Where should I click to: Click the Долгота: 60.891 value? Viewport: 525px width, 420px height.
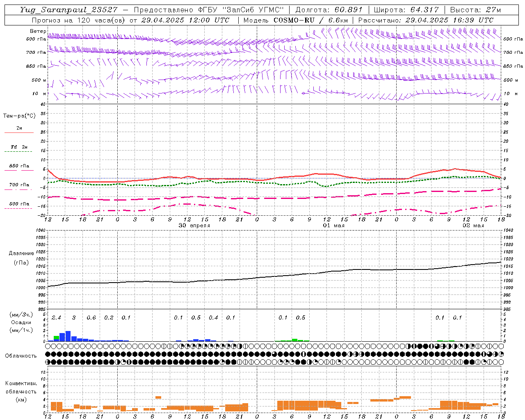(329, 10)
